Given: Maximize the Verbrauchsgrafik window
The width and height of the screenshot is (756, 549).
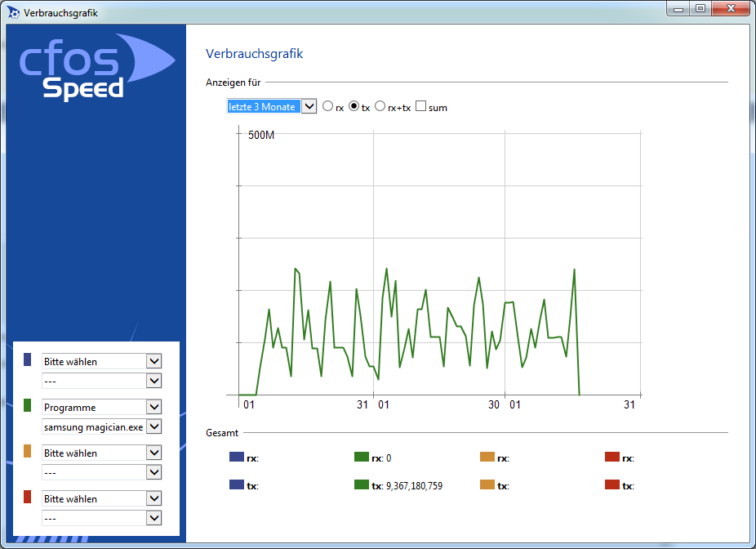Looking at the screenshot, I should [700, 9].
